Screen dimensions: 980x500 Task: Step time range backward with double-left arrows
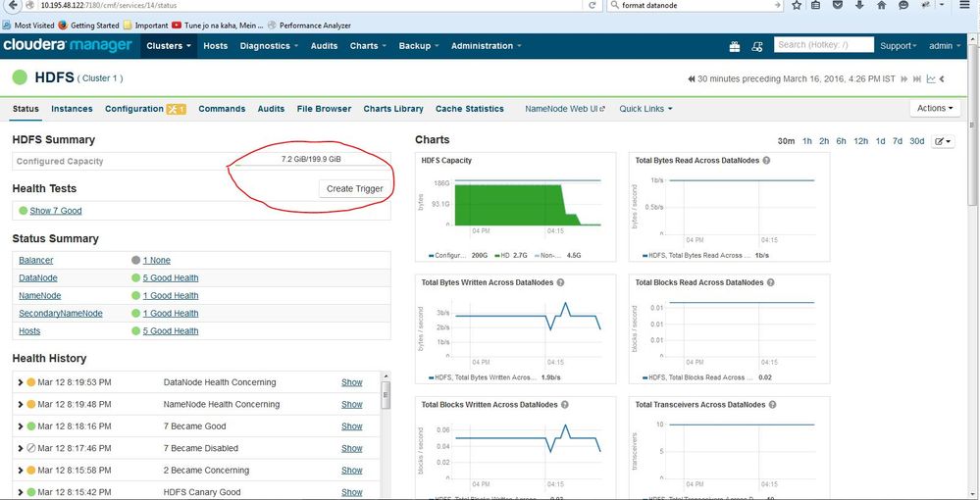(x=692, y=79)
